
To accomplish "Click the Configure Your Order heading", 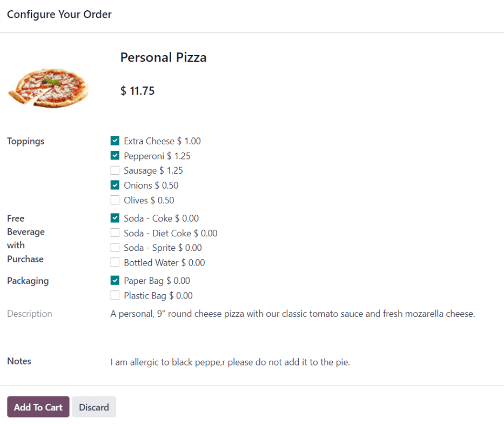I will [x=59, y=14].
